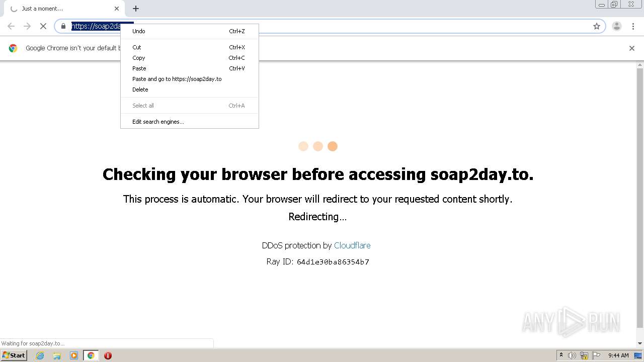Choose Cut from the context menu
The width and height of the screenshot is (644, 362).
pos(190,47)
